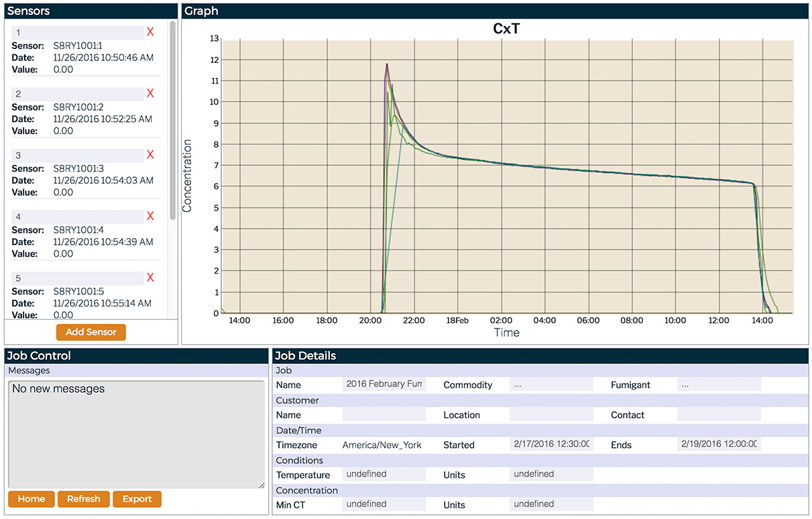This screenshot has width=812, height=519.
Task: Export the fumigation job data
Action: (137, 499)
